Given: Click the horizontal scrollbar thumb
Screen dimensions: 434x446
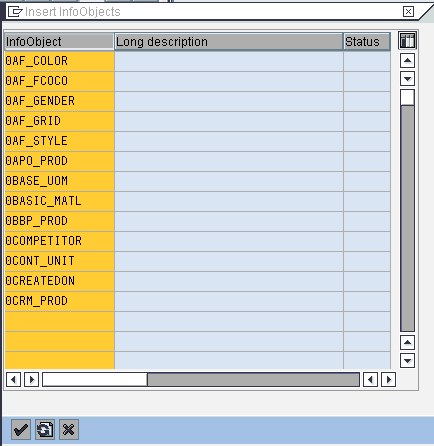Looking at the screenshot, I should point(95,379).
